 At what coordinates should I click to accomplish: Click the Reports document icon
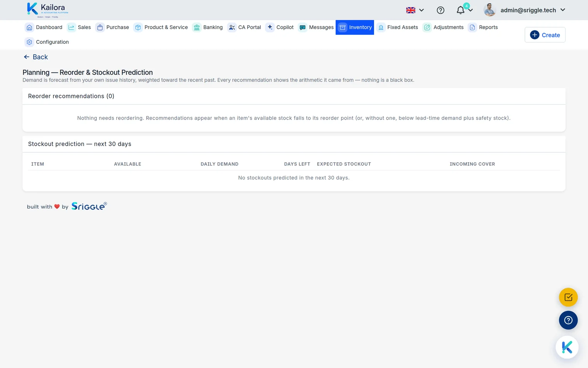(x=472, y=28)
